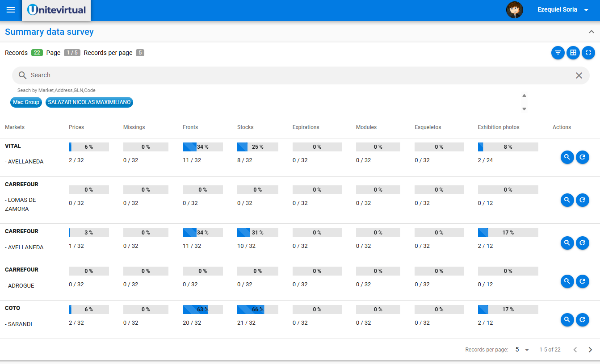
Task: Click the 63% Fronts progress bar for COTO
Action: [202, 309]
